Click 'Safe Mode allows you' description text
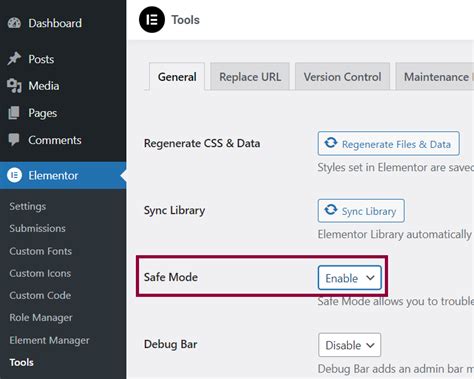 click(396, 301)
